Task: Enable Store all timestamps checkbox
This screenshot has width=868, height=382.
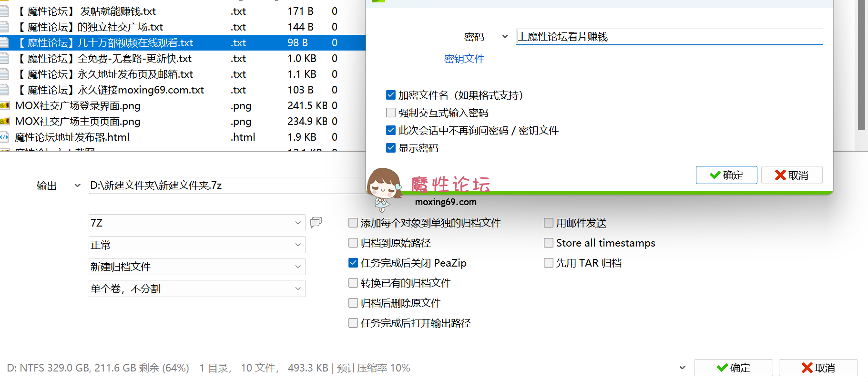Action: (x=549, y=243)
